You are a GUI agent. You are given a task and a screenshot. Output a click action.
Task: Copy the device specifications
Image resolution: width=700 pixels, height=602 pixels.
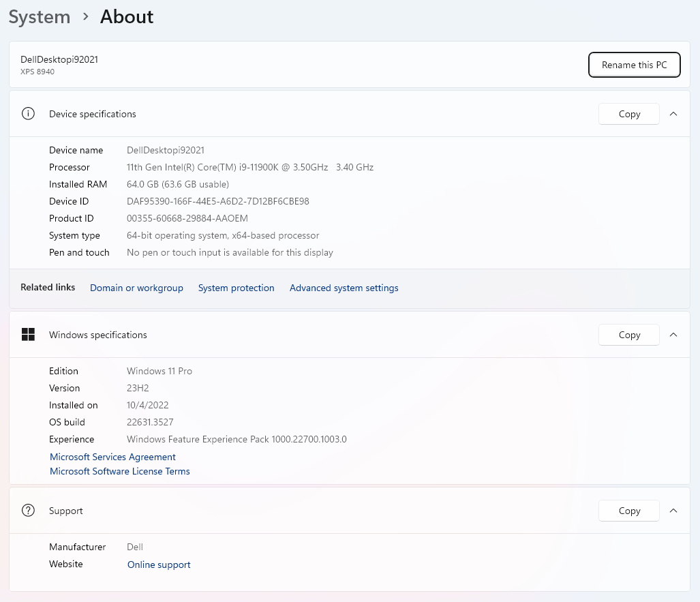click(x=629, y=114)
